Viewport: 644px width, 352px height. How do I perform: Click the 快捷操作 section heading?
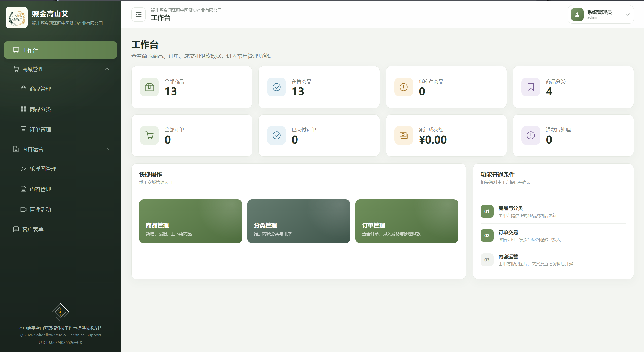point(150,174)
